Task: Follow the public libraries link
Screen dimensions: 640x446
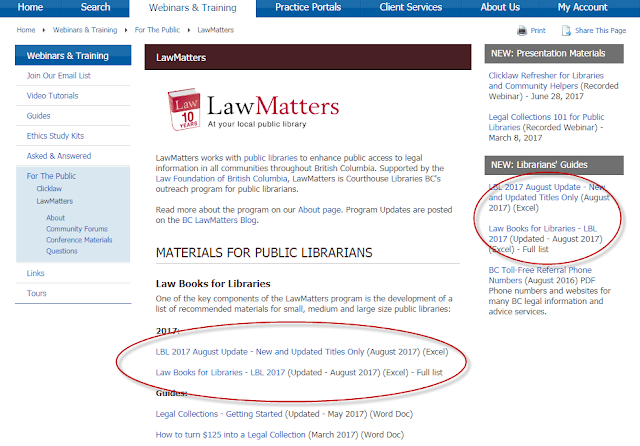Action: pos(270,158)
